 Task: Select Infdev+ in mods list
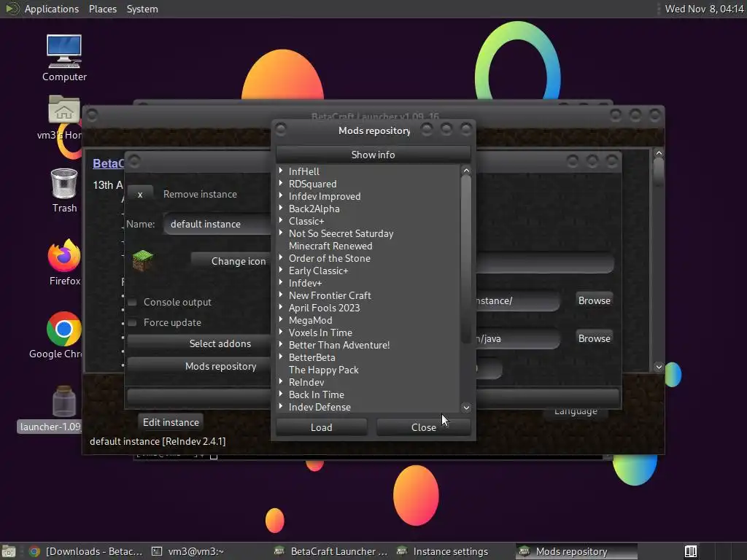tap(305, 283)
